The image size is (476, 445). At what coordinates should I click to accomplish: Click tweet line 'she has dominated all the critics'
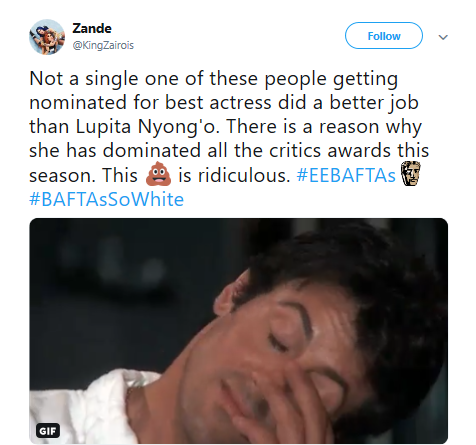click(229, 150)
